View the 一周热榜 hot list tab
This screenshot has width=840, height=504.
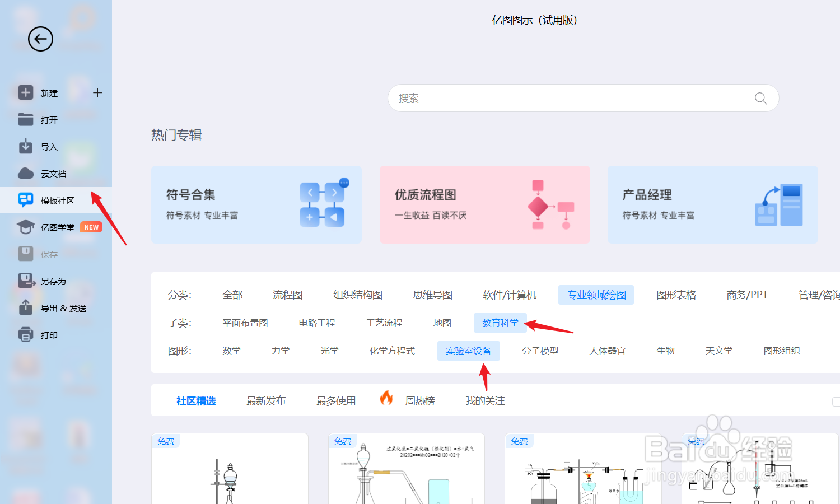tap(416, 400)
